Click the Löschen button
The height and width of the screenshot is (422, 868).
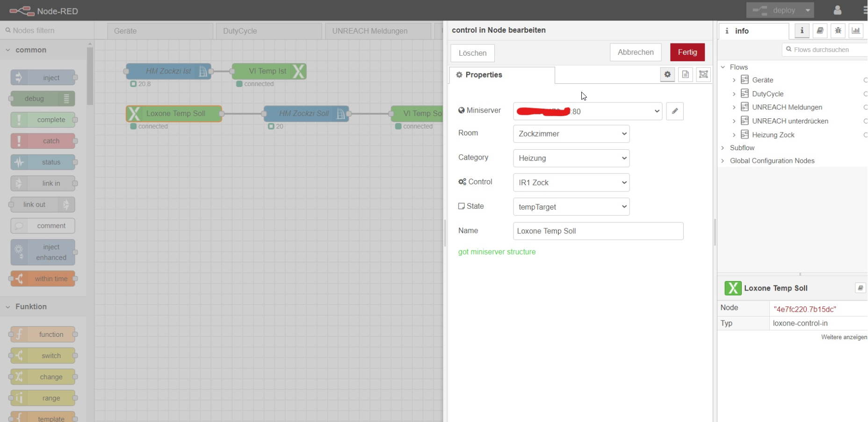click(x=472, y=53)
